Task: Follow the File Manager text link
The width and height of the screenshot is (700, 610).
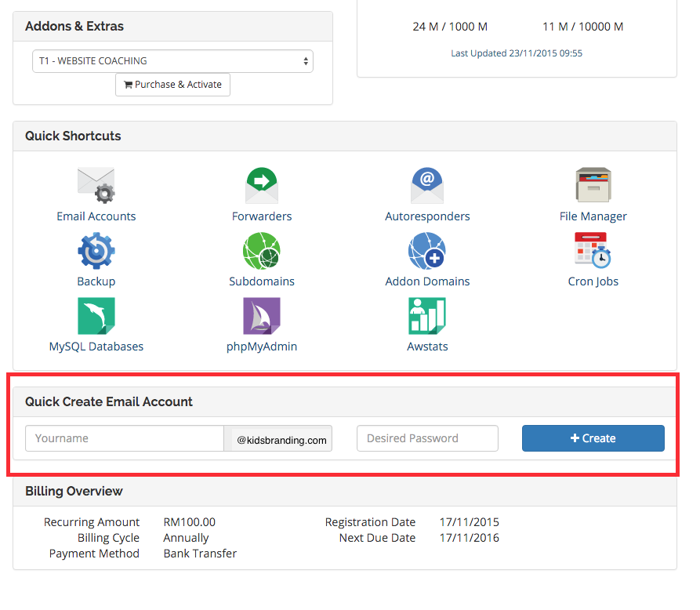Action: tap(593, 216)
